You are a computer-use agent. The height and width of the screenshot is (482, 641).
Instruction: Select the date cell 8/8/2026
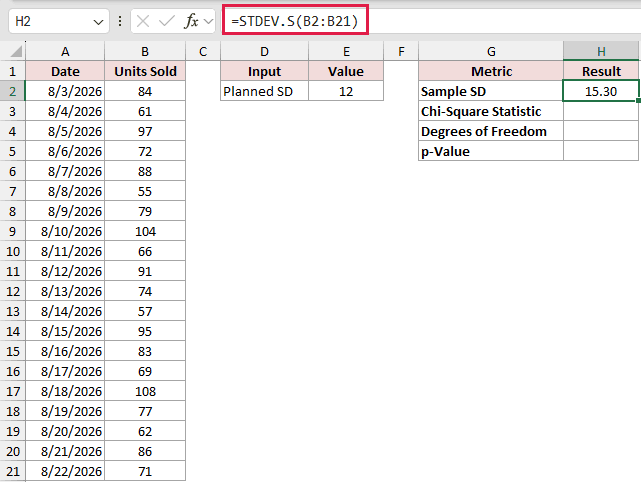[65, 191]
